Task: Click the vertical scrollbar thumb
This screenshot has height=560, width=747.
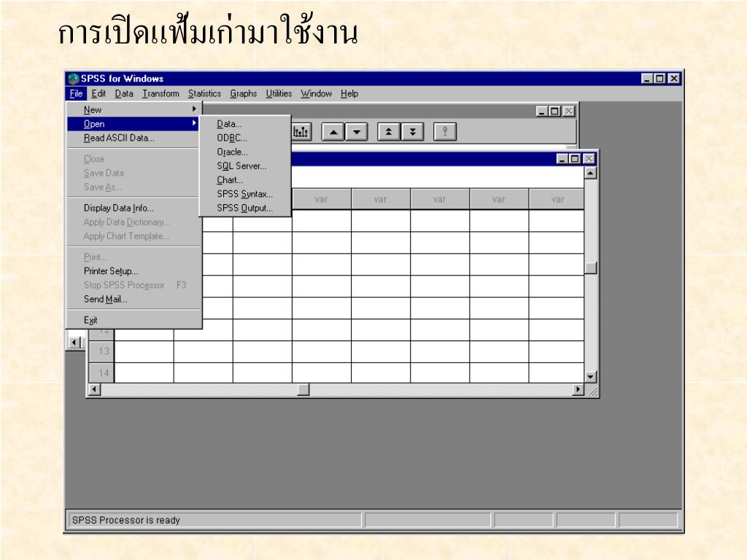Action: pos(591,268)
